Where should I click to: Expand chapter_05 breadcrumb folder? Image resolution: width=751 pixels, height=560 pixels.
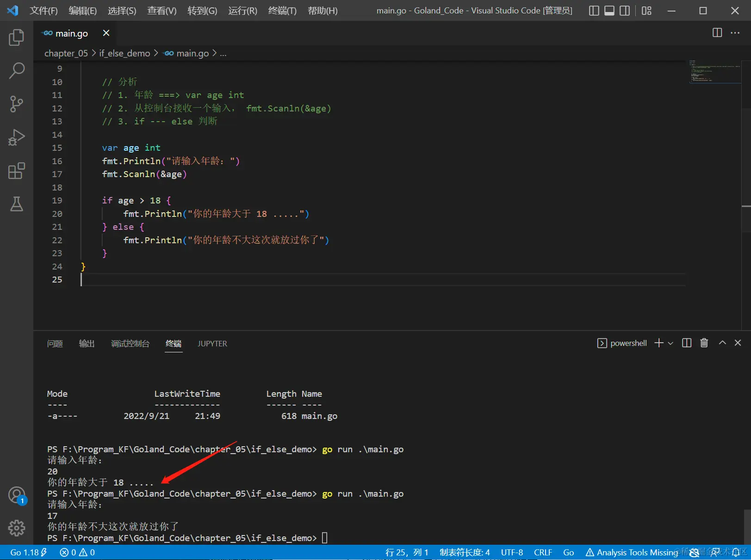66,53
